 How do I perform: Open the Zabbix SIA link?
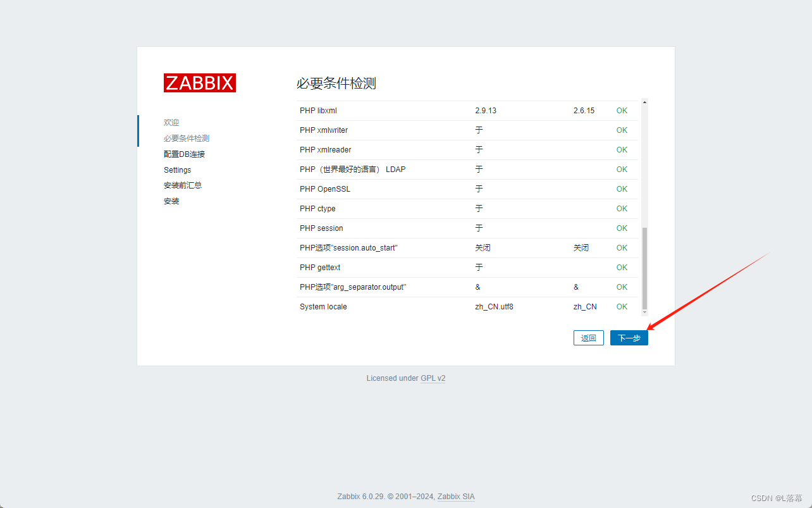(456, 497)
